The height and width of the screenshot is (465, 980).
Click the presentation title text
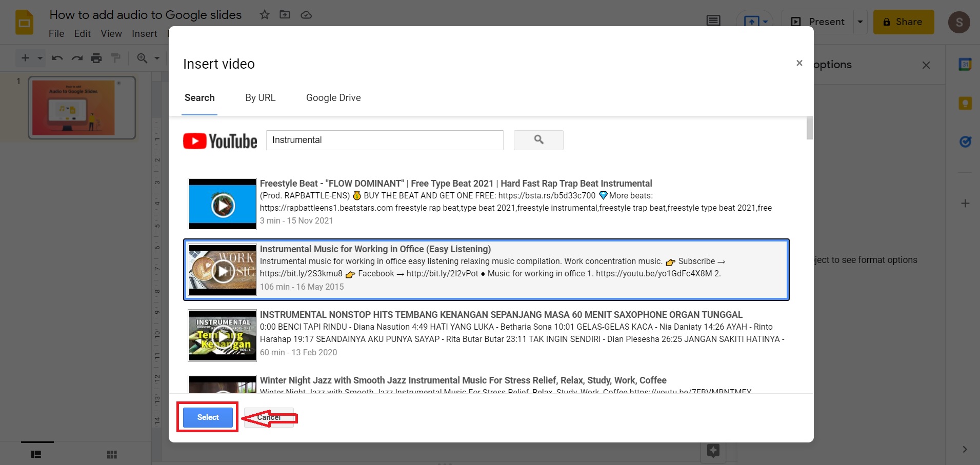tap(146, 15)
